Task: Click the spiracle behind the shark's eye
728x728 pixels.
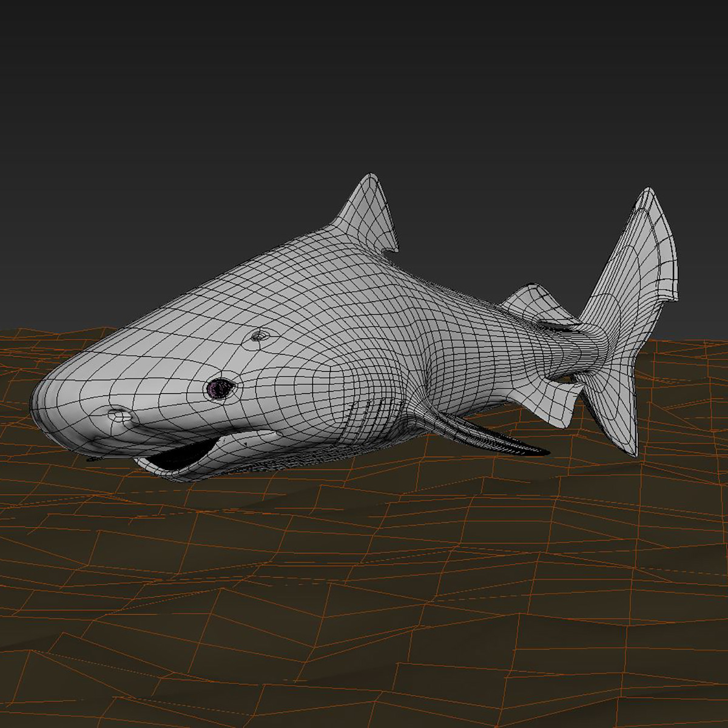Action: tap(260, 337)
